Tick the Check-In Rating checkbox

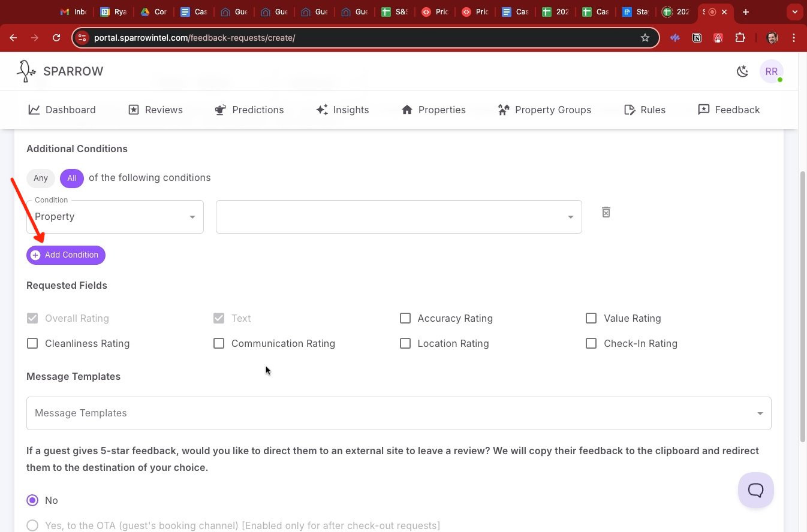(591, 343)
